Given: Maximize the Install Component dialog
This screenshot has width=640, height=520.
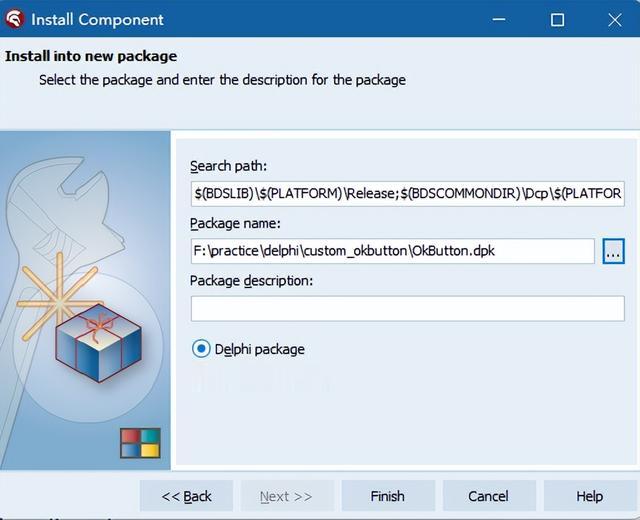Looking at the screenshot, I should click(x=557, y=19).
